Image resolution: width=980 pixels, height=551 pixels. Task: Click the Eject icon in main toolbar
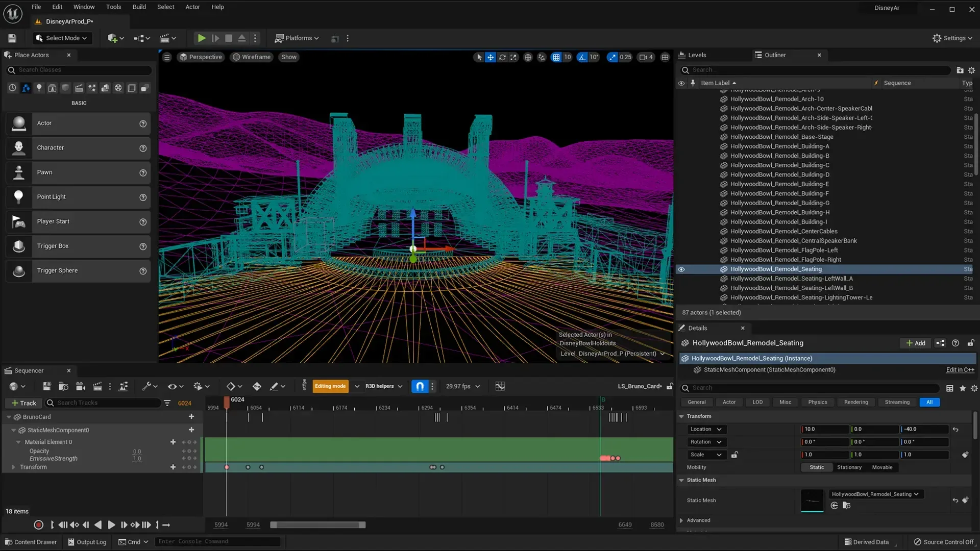242,38
